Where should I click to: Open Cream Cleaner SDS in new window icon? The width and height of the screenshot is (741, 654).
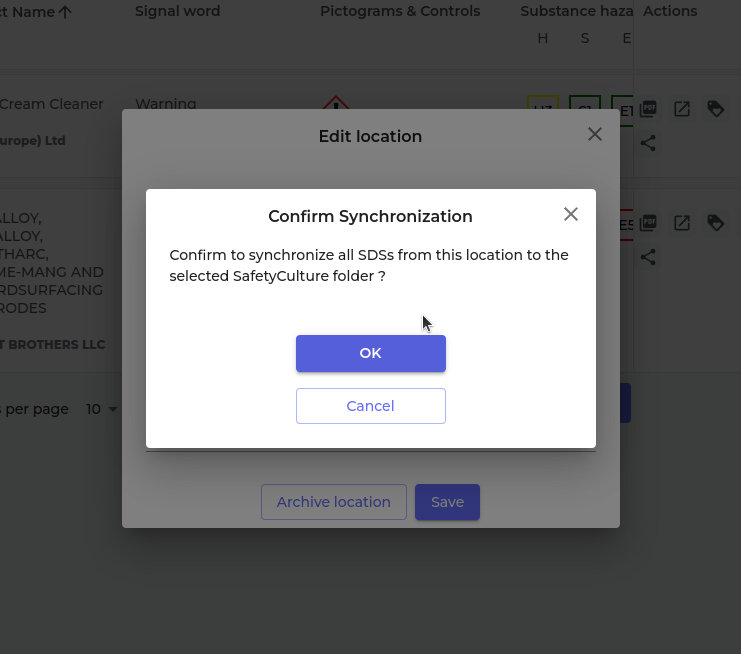682,109
